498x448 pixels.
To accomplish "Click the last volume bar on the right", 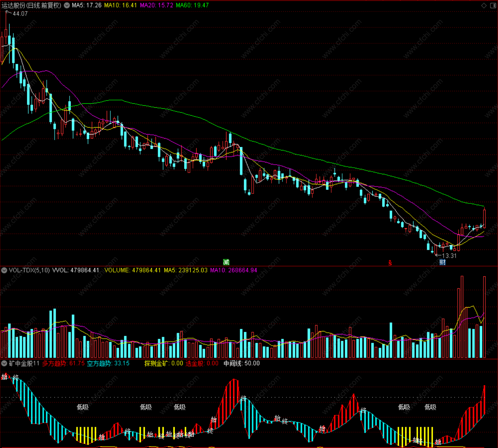I will tap(484, 317).
